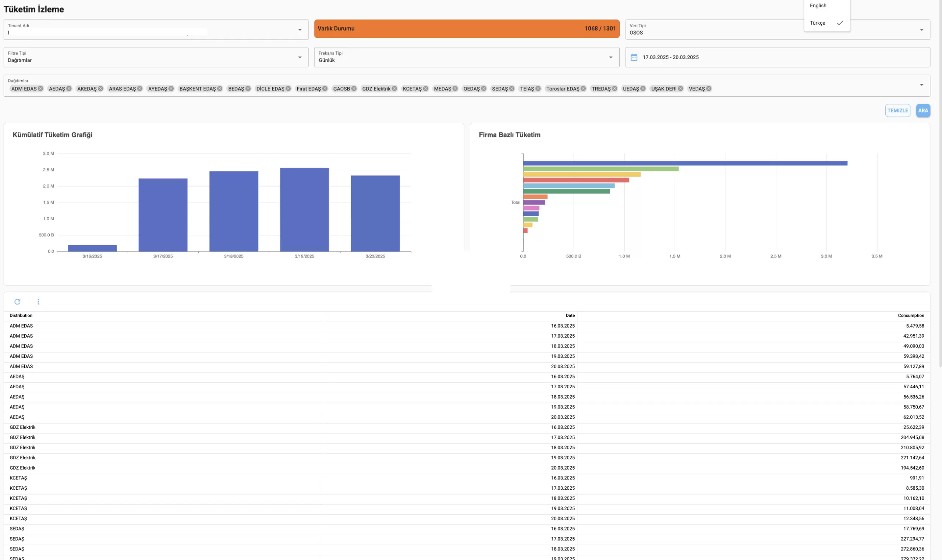Click the orange Varlık Durumu progress bar
The height and width of the screenshot is (560, 942).
(466, 29)
